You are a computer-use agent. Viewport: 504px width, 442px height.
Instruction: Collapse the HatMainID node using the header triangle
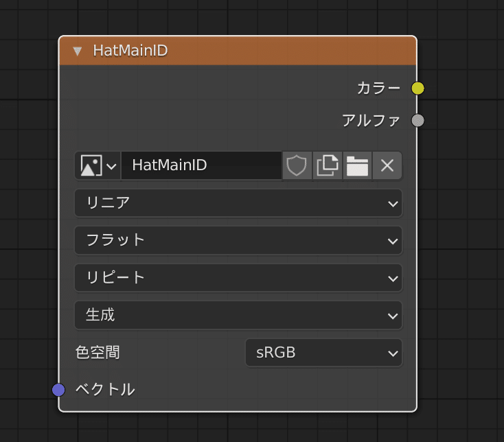(78, 51)
